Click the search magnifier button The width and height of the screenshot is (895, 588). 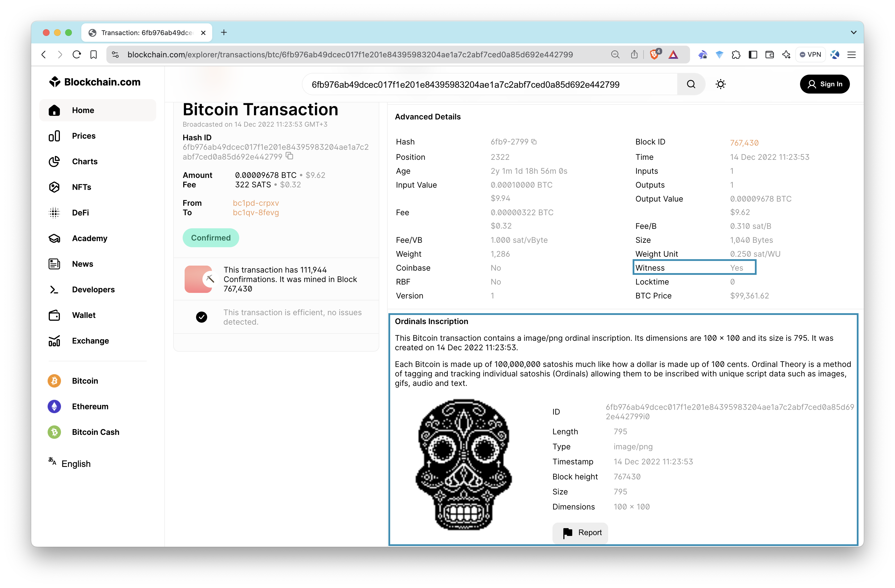[x=691, y=84]
